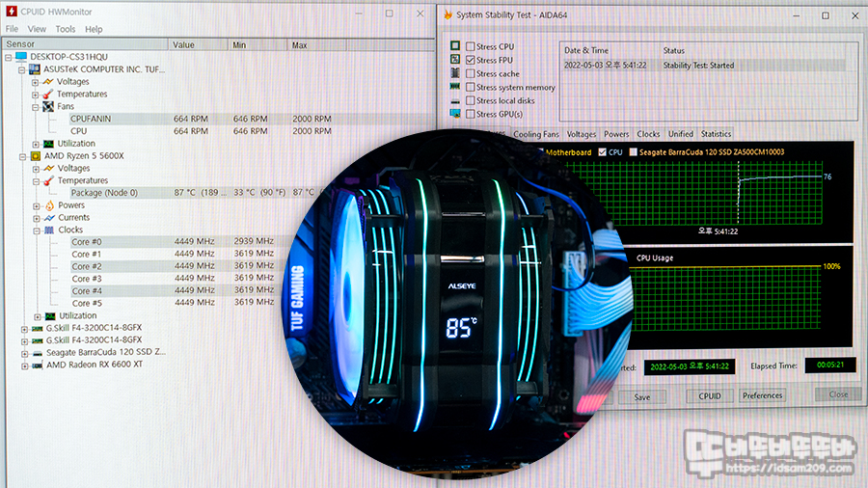Click the ASUSTeK motherboard icon
Image resolution: width=868 pixels, height=488 pixels.
35,69
